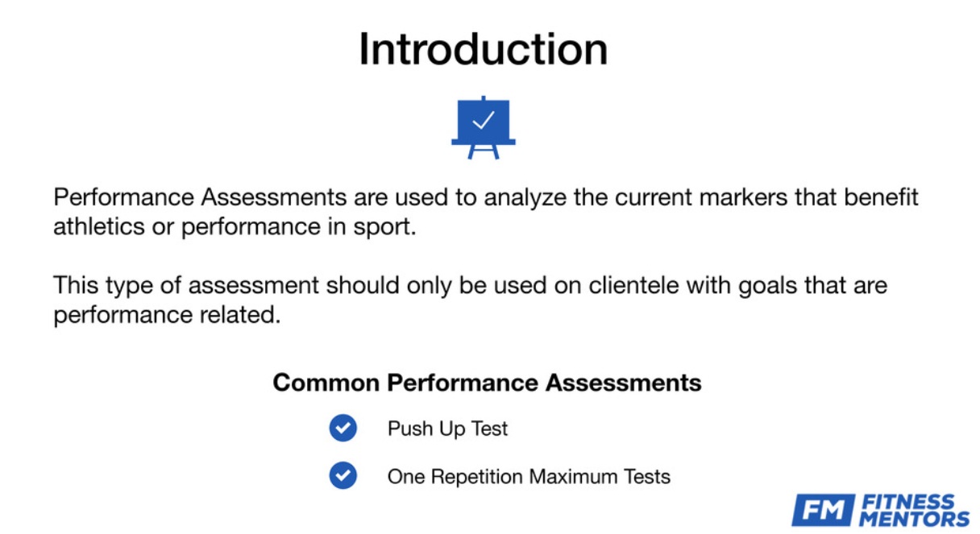980x534 pixels.
Task: Click the checkmark beside One Repetition Maximum Tests
Action: tap(343, 476)
